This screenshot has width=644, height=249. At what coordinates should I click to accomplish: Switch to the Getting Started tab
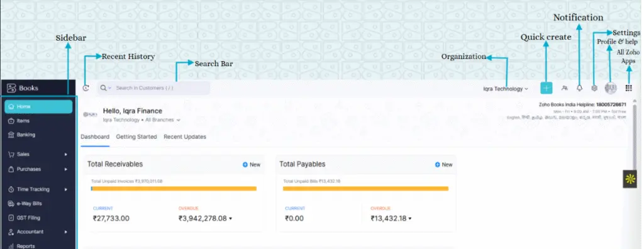click(136, 137)
